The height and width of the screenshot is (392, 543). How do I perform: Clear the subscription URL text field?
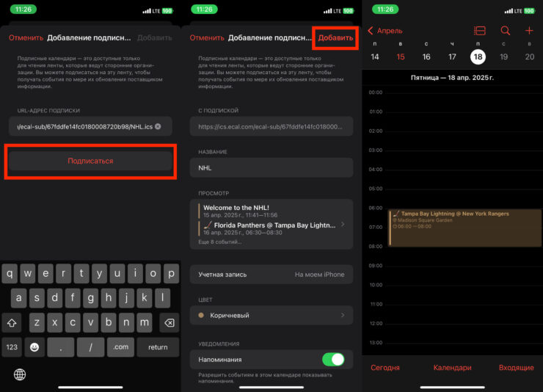158,127
